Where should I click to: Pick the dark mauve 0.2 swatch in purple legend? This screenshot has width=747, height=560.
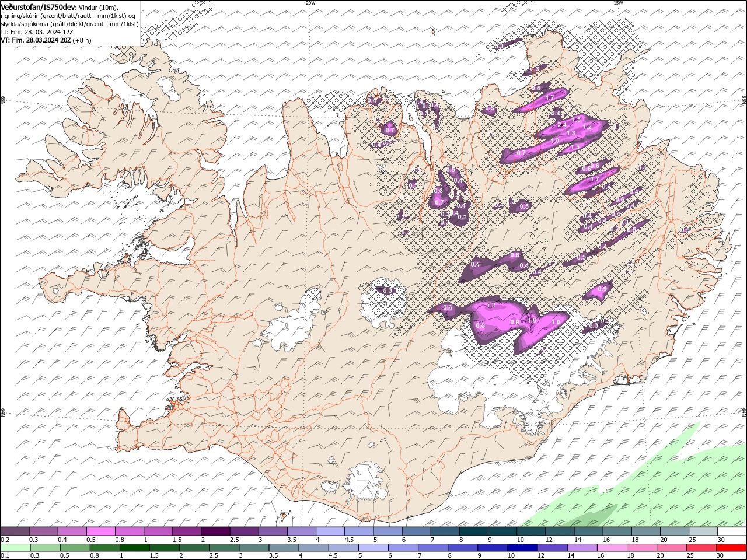[15, 531]
